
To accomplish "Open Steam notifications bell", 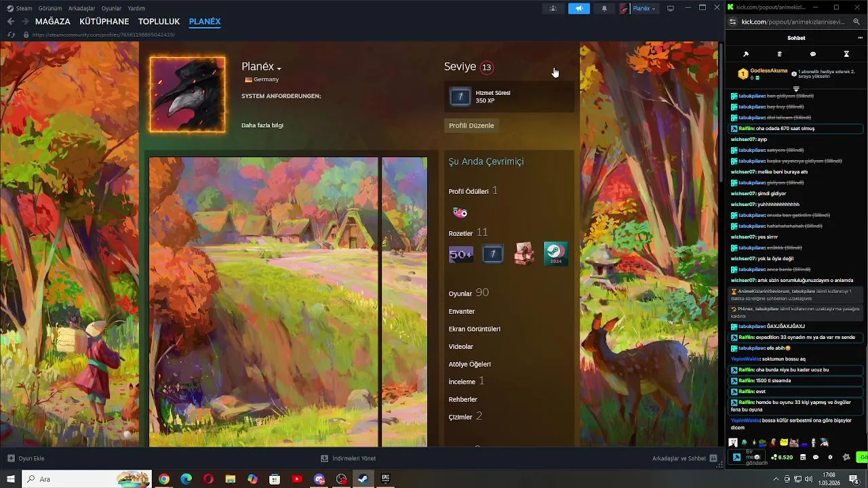I will (604, 8).
